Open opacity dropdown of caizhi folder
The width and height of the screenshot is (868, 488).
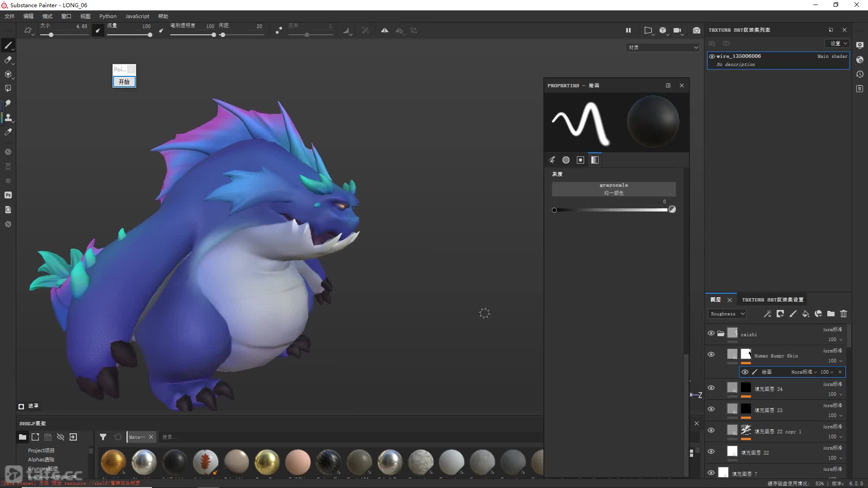835,339
